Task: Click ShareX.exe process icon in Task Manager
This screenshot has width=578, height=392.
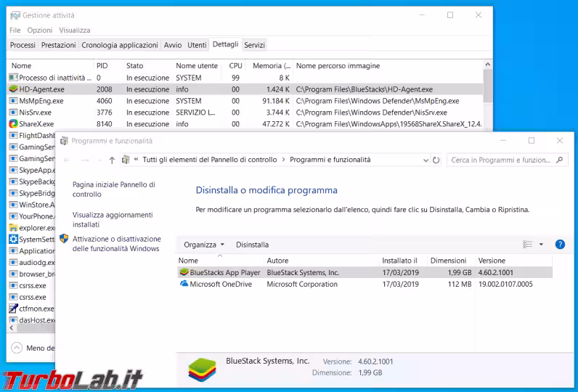Action: [13, 124]
